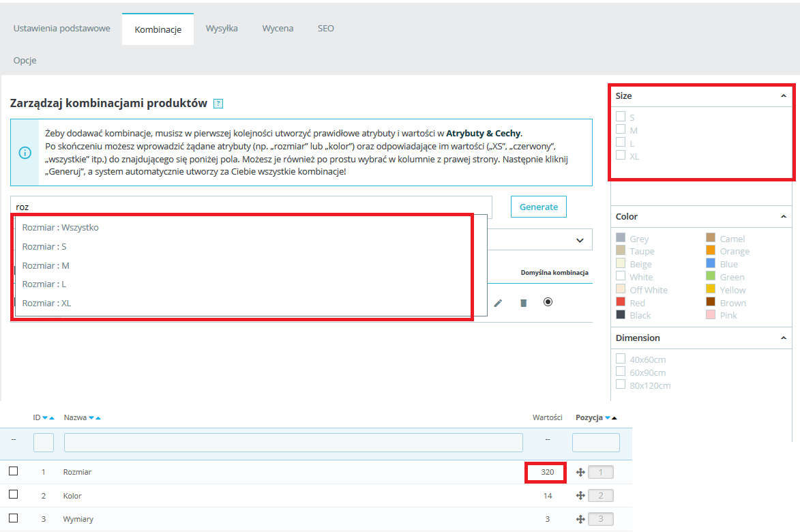Pick the Grey color swatch
The image size is (800, 532).
pos(621,237)
